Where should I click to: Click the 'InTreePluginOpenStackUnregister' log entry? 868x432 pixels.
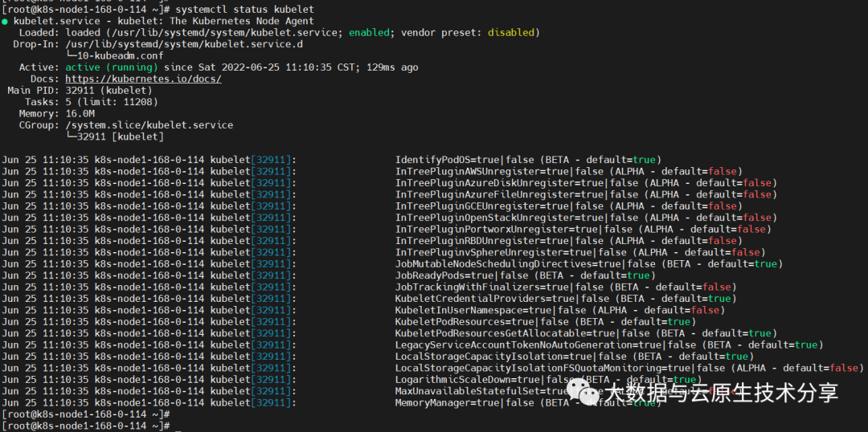click(586, 218)
